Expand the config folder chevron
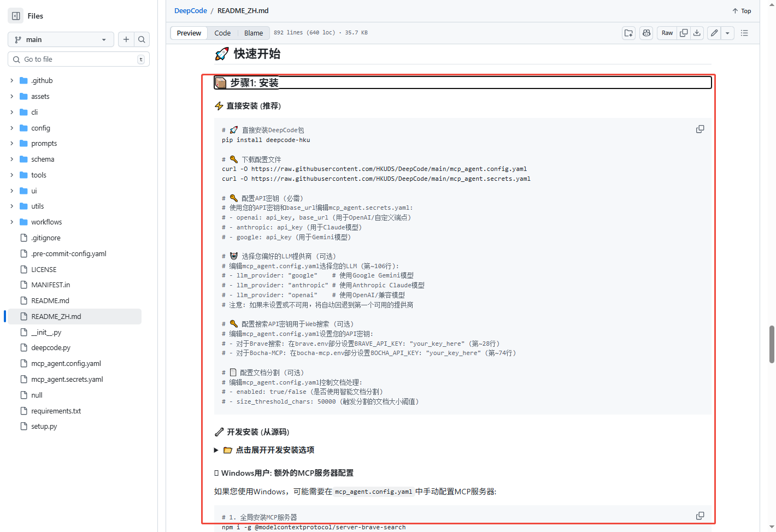776x532 pixels. click(x=11, y=128)
